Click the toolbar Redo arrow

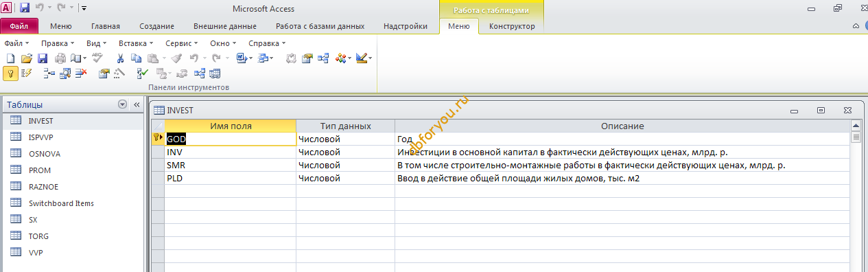tap(216, 58)
